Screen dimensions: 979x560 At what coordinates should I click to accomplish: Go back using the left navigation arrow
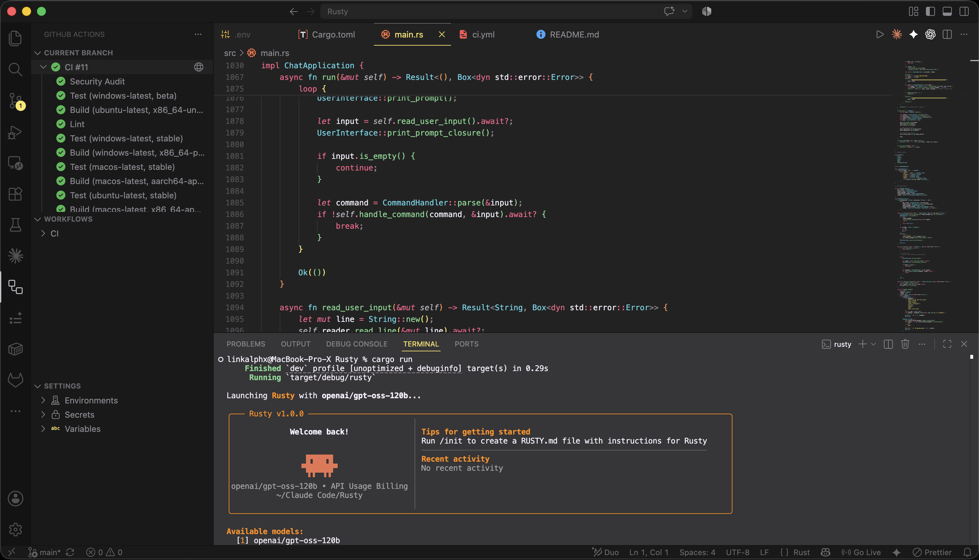294,12
